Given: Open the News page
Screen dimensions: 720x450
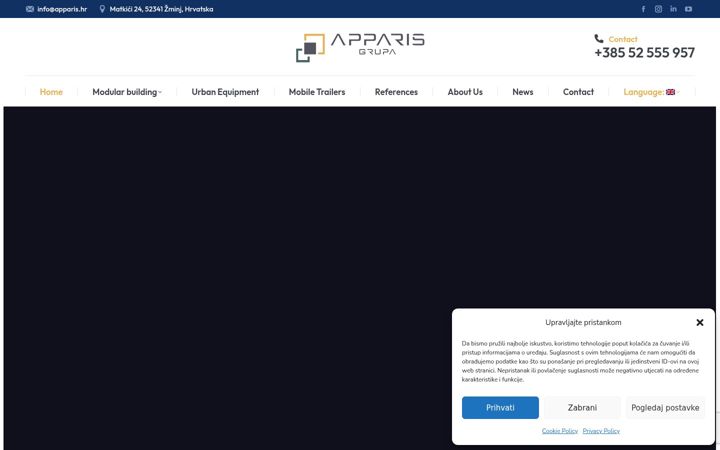Looking at the screenshot, I should [523, 92].
